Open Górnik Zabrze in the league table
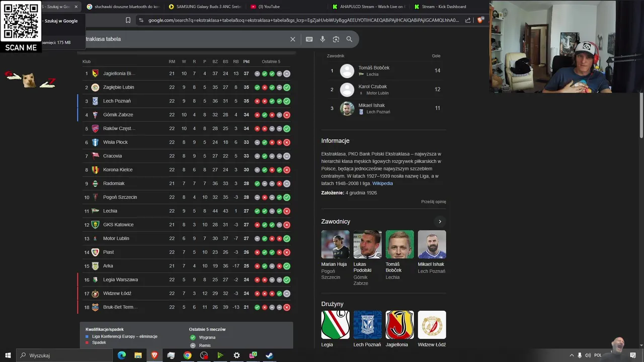This screenshot has width=644, height=362. pos(118,115)
